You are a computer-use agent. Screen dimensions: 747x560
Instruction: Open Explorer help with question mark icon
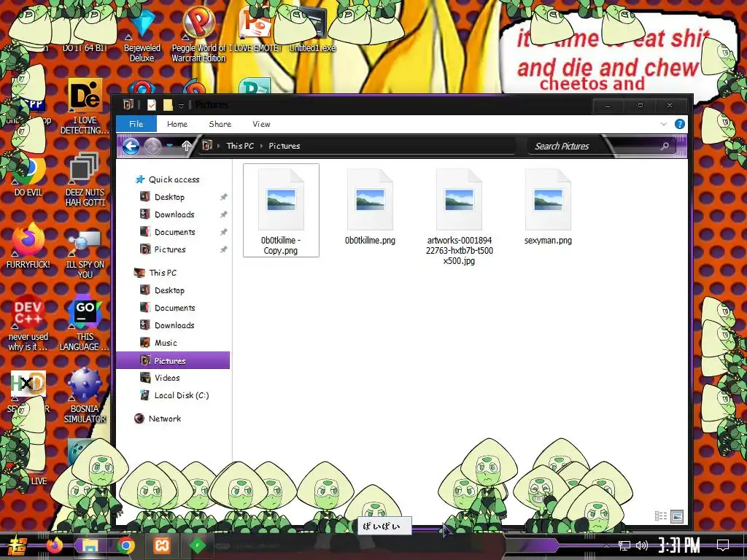pyautogui.click(x=680, y=124)
